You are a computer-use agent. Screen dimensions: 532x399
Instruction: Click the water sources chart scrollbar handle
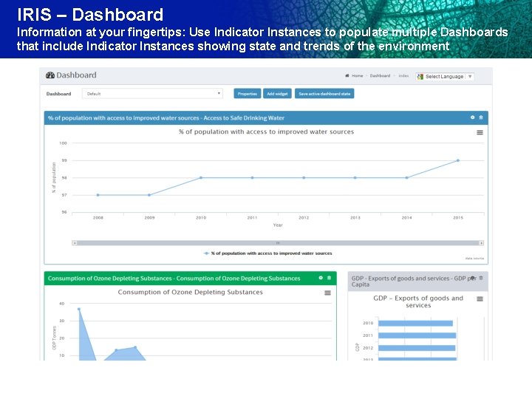click(278, 243)
